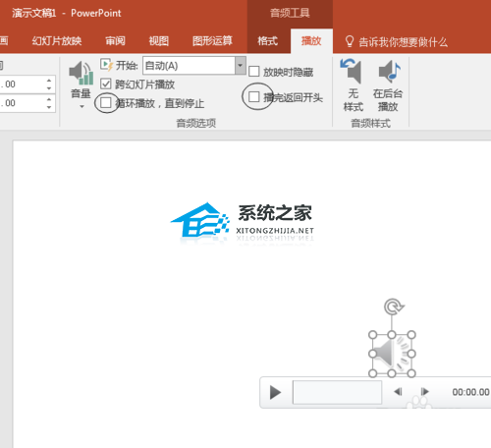The width and height of the screenshot is (491, 448).
Task: Open the 幻灯片放映 tab
Action: (x=57, y=41)
